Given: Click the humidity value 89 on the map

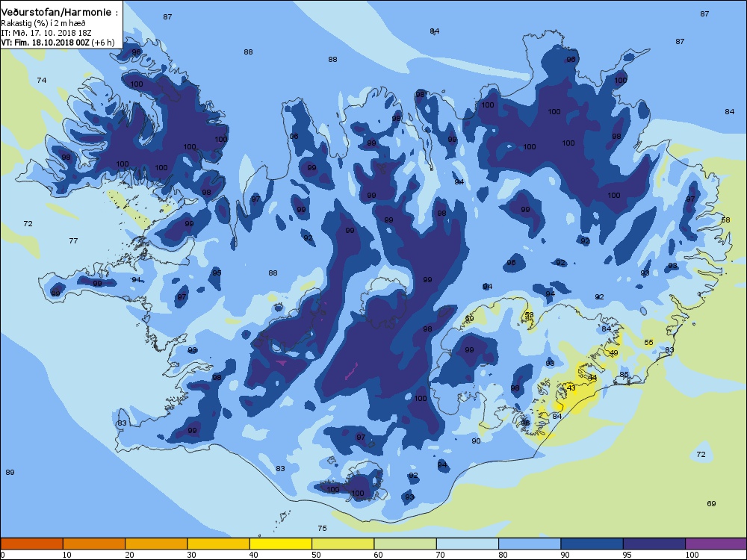Looking at the screenshot, I should pyautogui.click(x=10, y=473).
